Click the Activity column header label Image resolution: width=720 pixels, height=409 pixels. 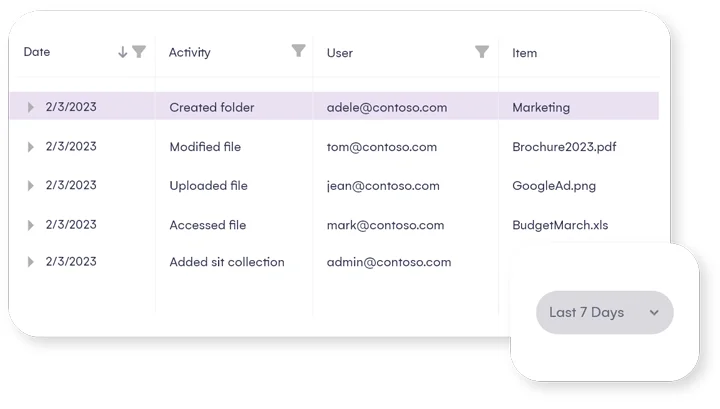coord(189,52)
